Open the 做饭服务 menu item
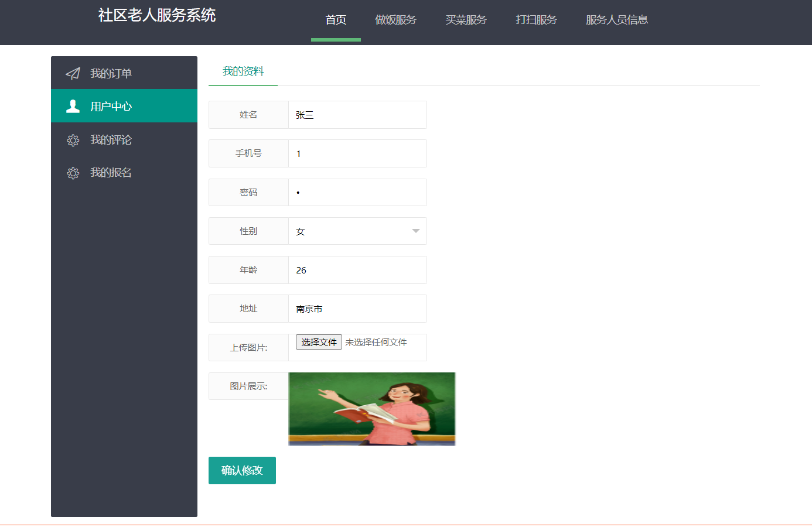The height and width of the screenshot is (527, 812). [396, 19]
